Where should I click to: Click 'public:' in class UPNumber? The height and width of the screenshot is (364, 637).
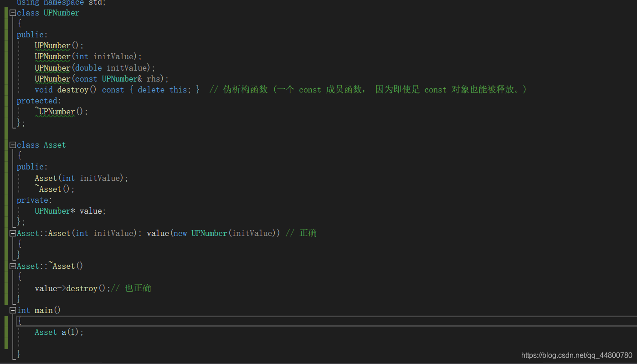(x=32, y=35)
